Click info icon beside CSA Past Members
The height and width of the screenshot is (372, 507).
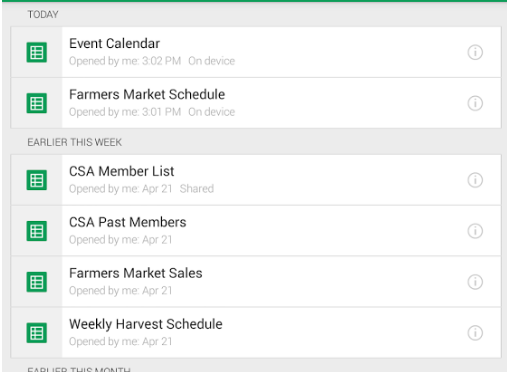point(475,231)
